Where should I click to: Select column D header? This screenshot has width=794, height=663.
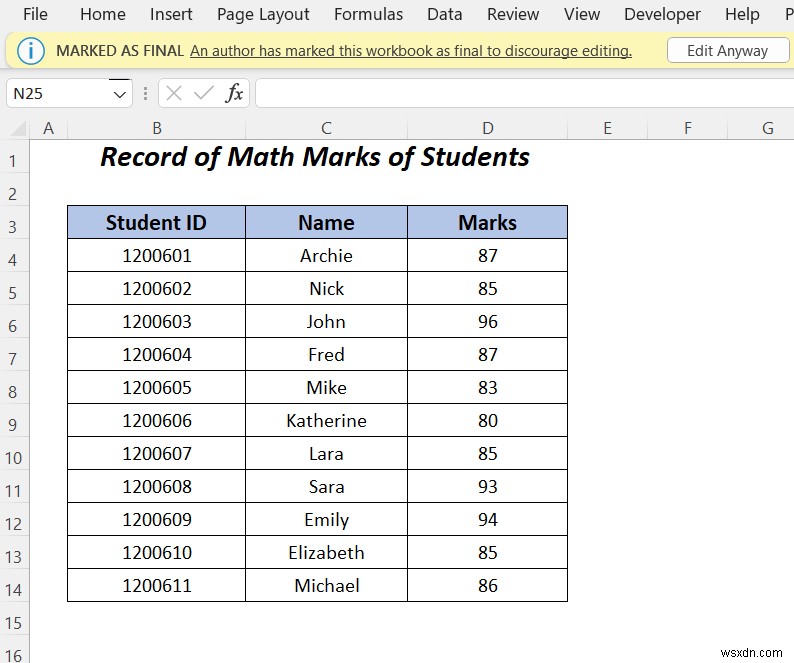pyautogui.click(x=487, y=128)
